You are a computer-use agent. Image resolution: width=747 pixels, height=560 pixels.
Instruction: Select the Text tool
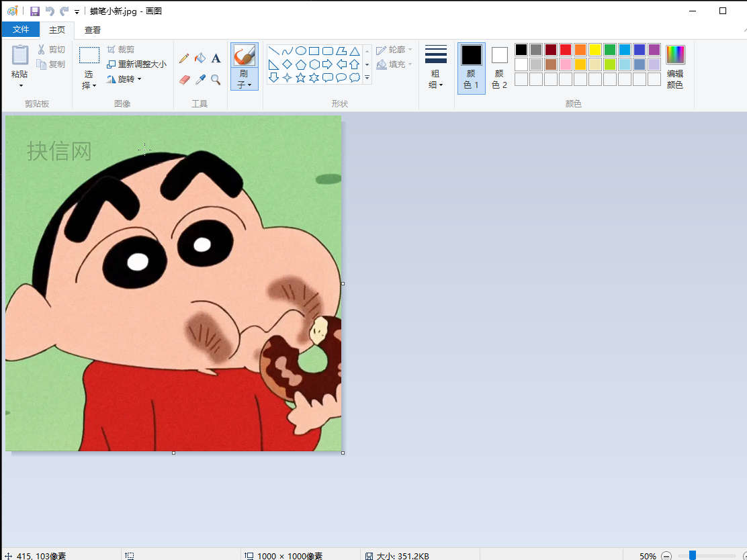click(216, 58)
